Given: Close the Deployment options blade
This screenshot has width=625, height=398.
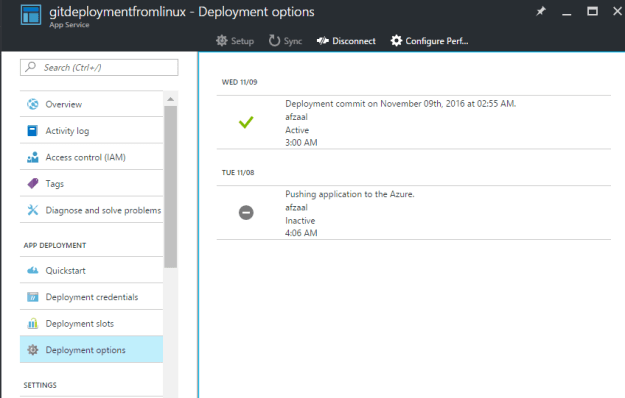Looking at the screenshot, I should (x=617, y=11).
